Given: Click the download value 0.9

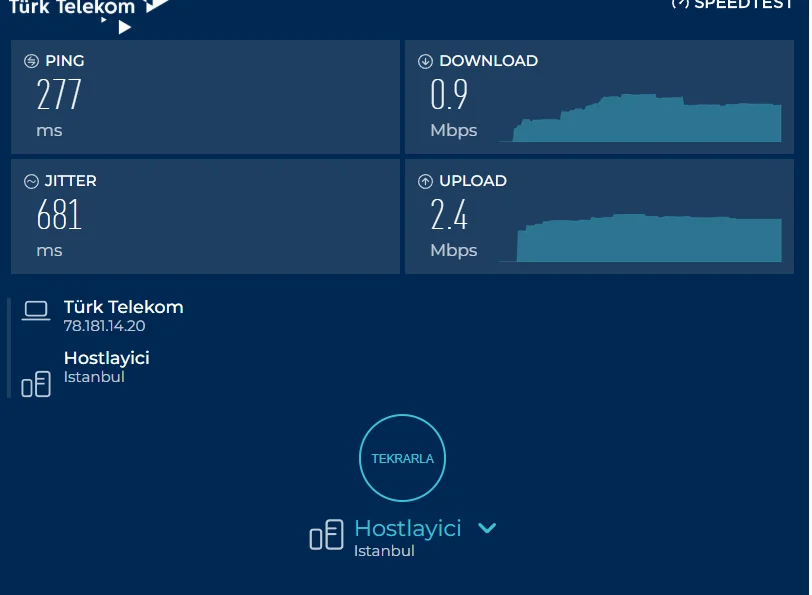Looking at the screenshot, I should [449, 95].
